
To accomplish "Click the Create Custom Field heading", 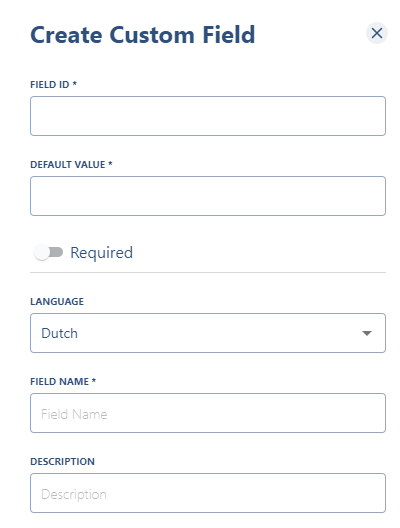I will tap(143, 35).
